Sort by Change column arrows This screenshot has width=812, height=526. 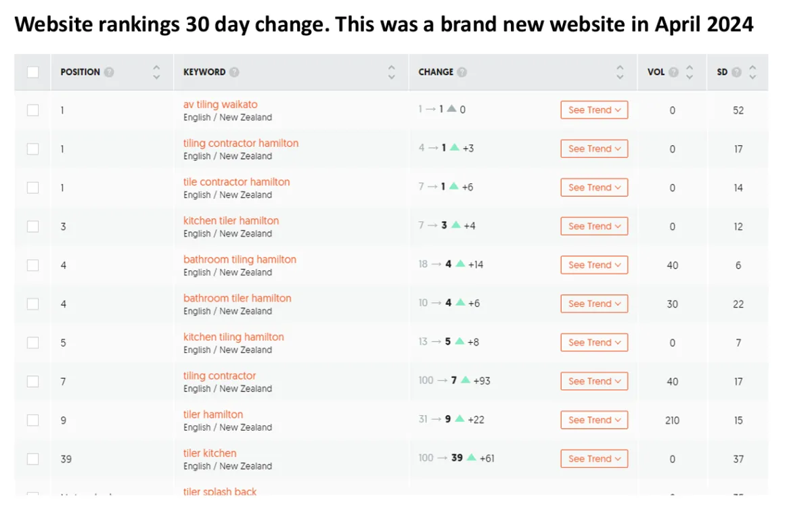click(620, 72)
